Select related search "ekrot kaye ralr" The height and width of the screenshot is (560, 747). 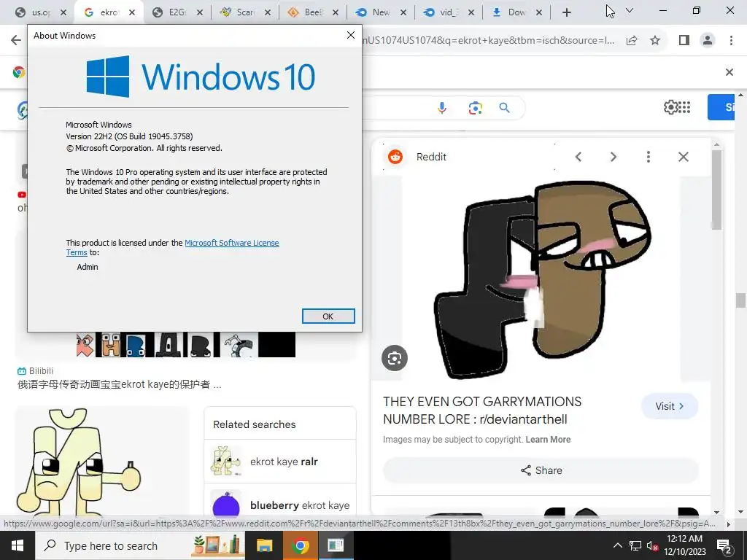(x=280, y=462)
